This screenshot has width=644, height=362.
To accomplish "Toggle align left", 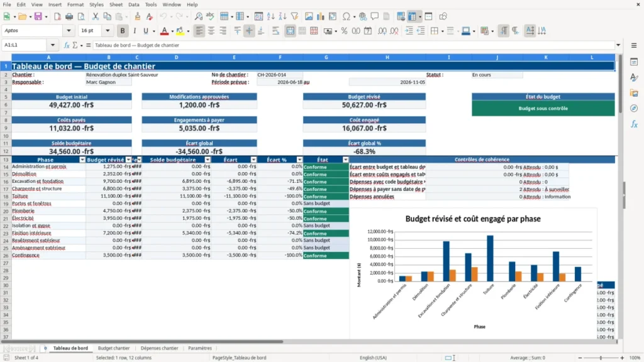I will click(x=199, y=31).
